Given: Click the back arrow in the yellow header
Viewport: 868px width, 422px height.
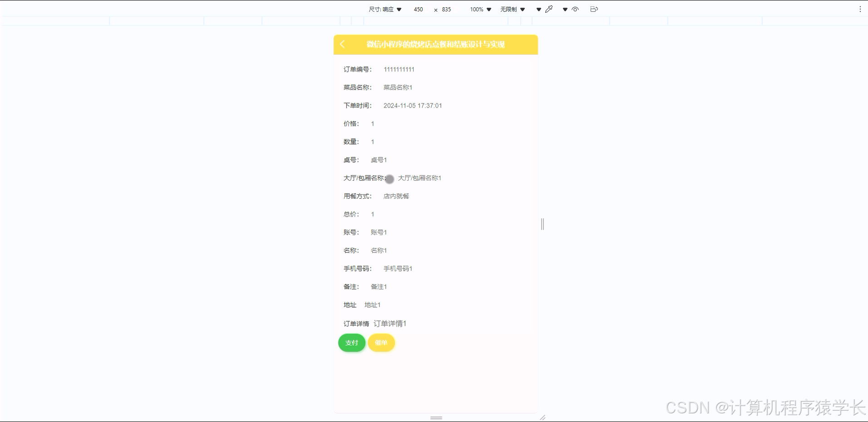Looking at the screenshot, I should [x=342, y=44].
